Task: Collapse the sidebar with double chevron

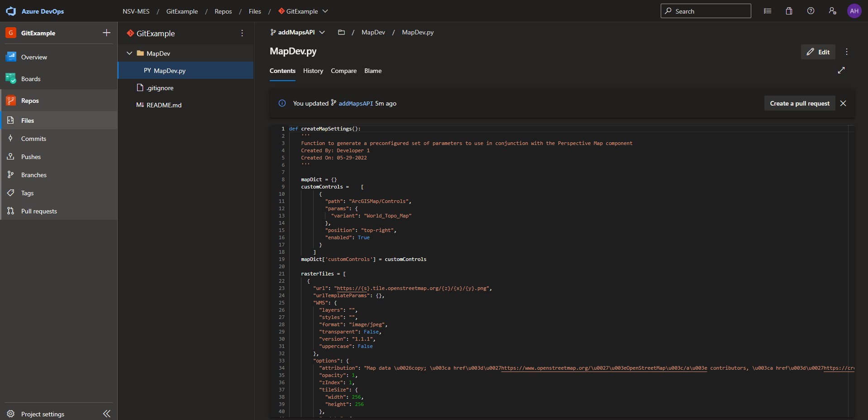Action: pyautogui.click(x=107, y=414)
